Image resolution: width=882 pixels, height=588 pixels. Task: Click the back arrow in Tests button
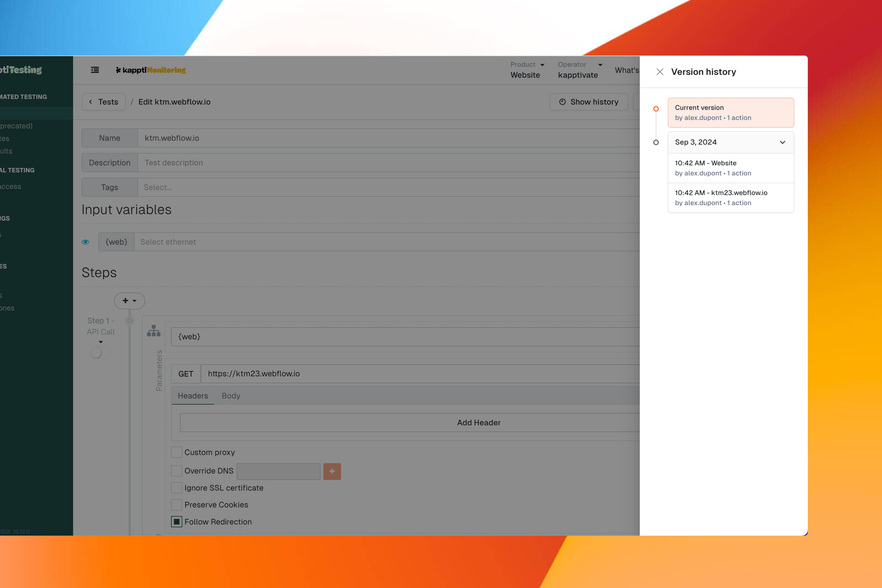90,102
